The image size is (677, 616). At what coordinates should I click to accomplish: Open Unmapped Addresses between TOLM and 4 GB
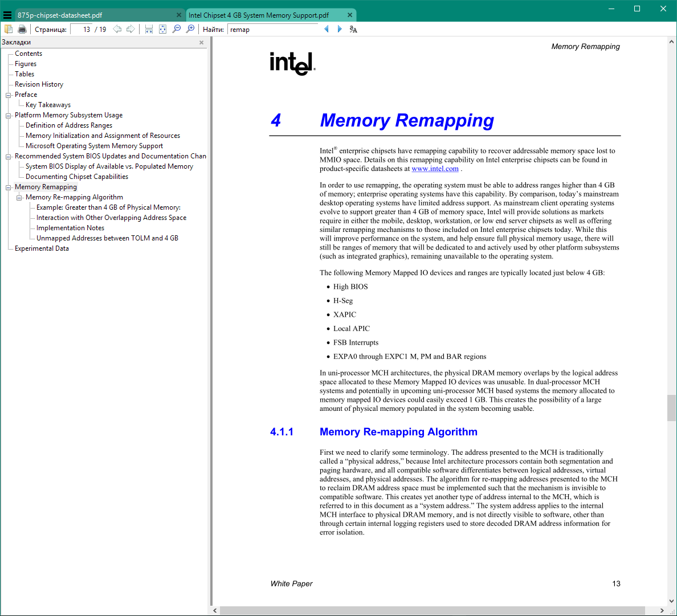[107, 238]
